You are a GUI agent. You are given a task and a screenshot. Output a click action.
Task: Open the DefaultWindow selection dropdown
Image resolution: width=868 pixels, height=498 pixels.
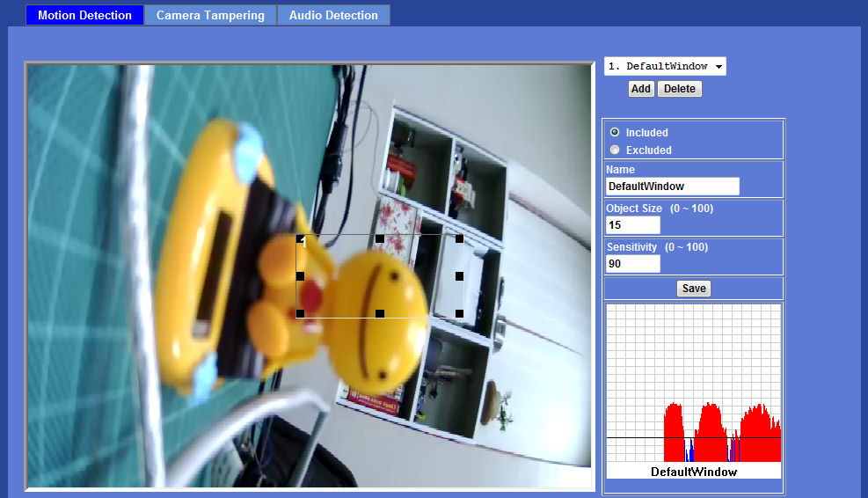[665, 67]
